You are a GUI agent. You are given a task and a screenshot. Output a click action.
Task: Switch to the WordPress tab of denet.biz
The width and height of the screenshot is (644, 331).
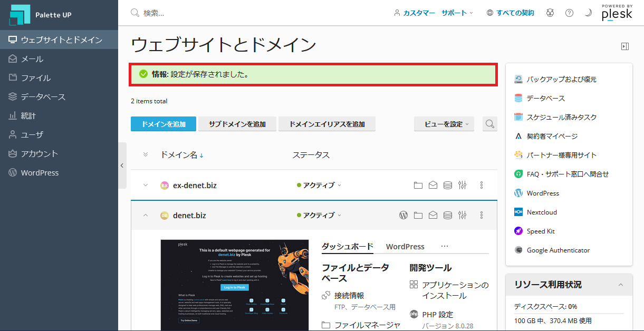pos(405,246)
